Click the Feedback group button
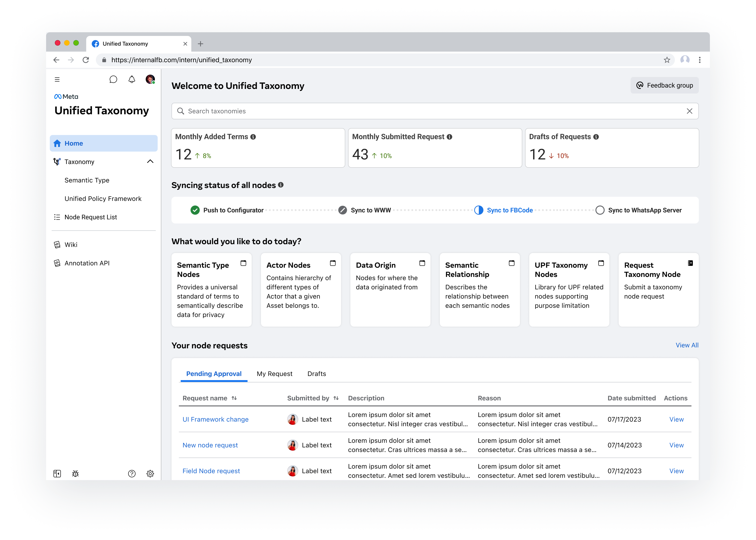 click(664, 85)
